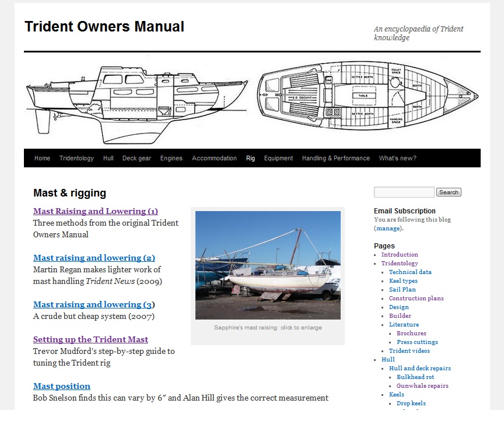This screenshot has width=504, height=428.
Task: Open Mast Raising and Lowering (1) link
Action: [x=95, y=211]
